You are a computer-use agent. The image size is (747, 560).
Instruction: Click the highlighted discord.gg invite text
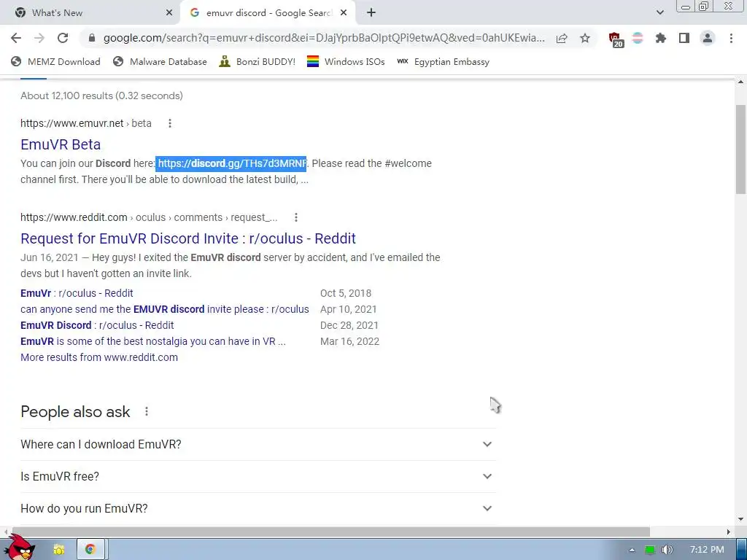tap(231, 163)
